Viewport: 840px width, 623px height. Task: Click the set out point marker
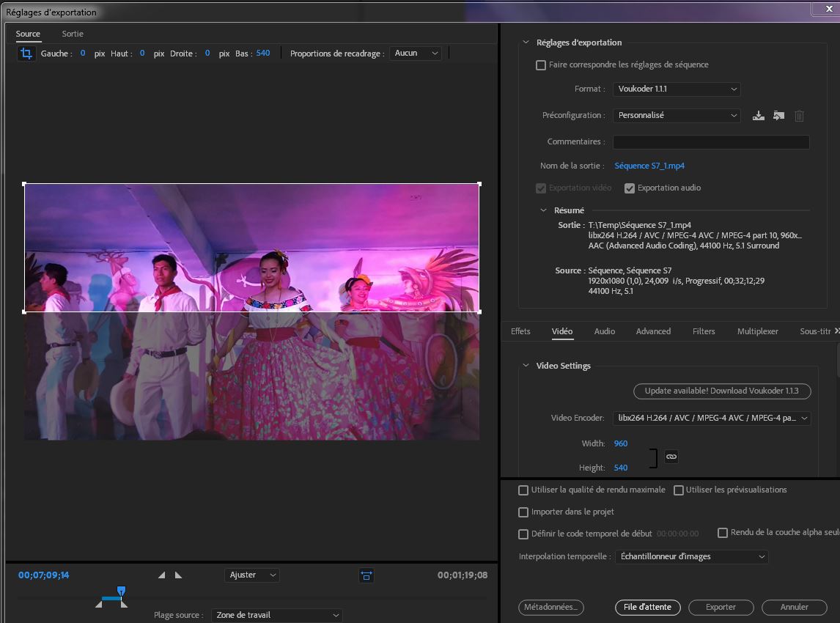click(178, 575)
